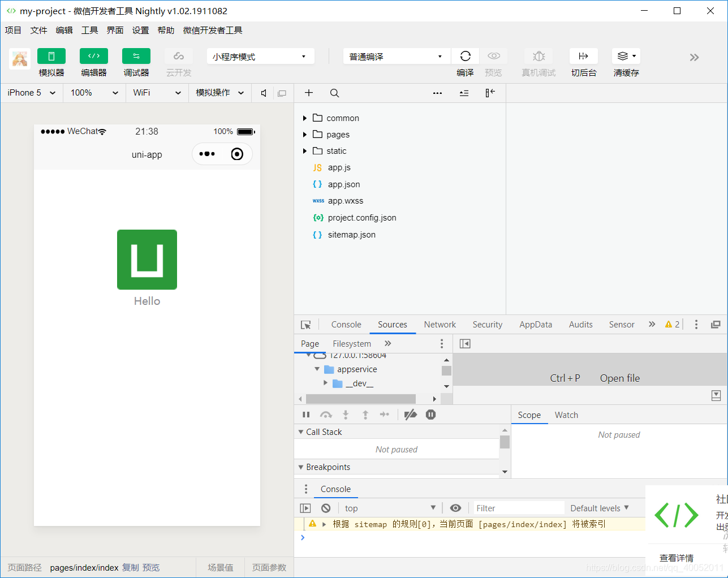Click the detach simulator window icon

[282, 93]
